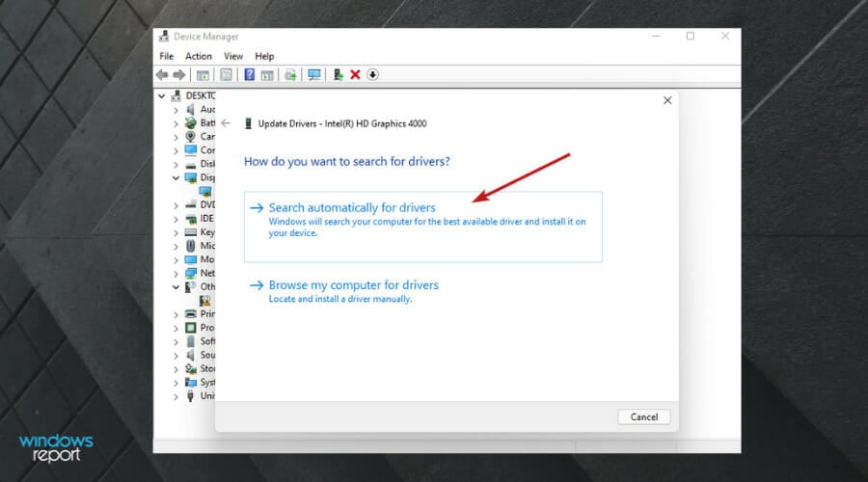Screen dimensions: 868x482
Task: Maximize the Device Manager window
Action: 691,36
